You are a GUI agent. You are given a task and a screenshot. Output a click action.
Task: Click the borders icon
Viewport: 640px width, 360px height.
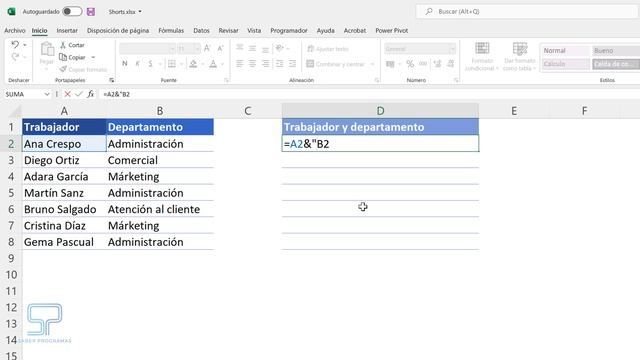pyautogui.click(x=172, y=64)
